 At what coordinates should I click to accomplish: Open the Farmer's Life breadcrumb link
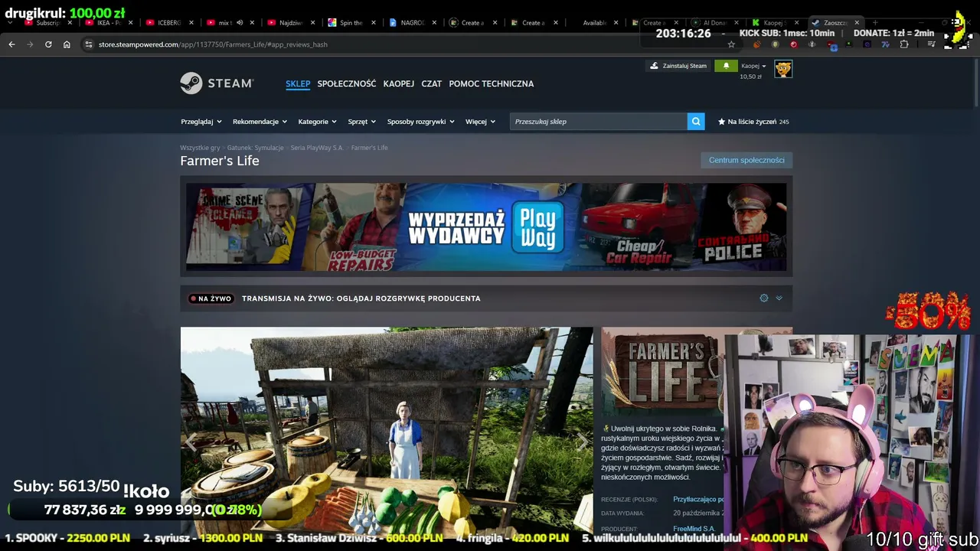click(x=370, y=148)
